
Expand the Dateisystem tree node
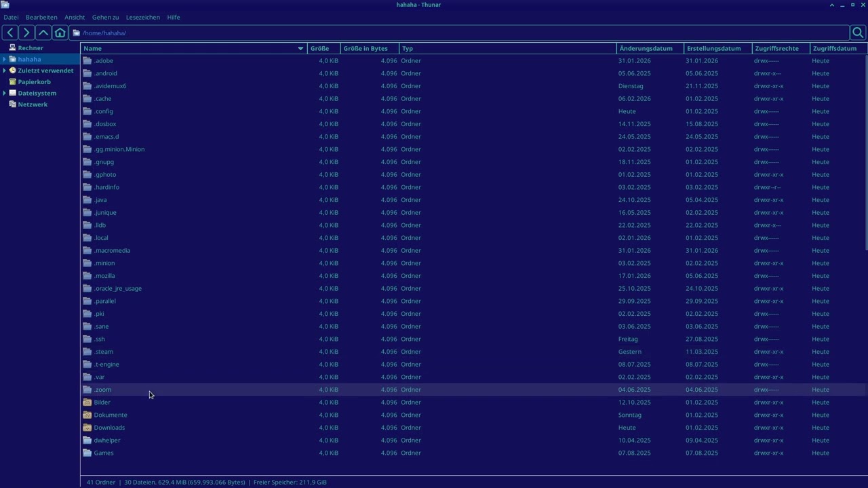click(x=4, y=93)
